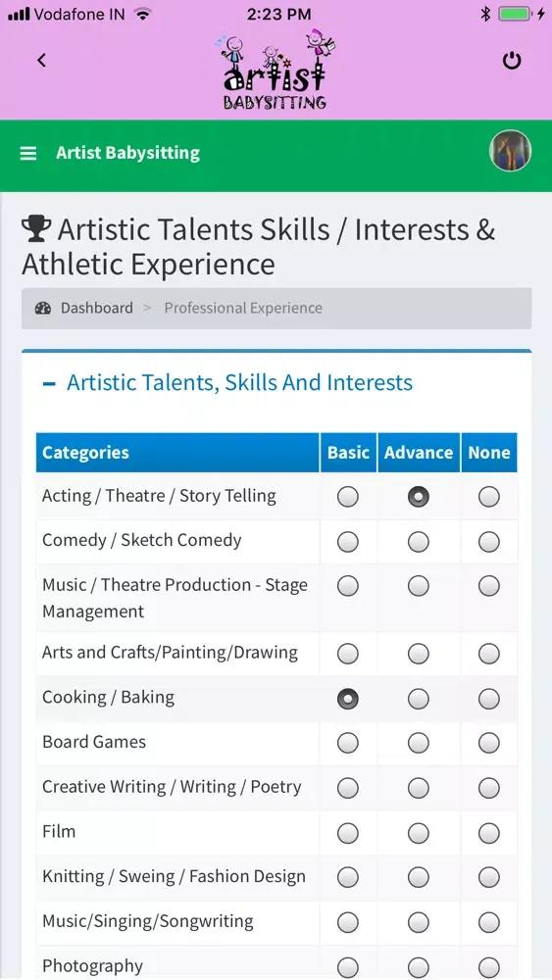Select Basic for Board Games
This screenshot has width=552, height=980.
coord(348,743)
